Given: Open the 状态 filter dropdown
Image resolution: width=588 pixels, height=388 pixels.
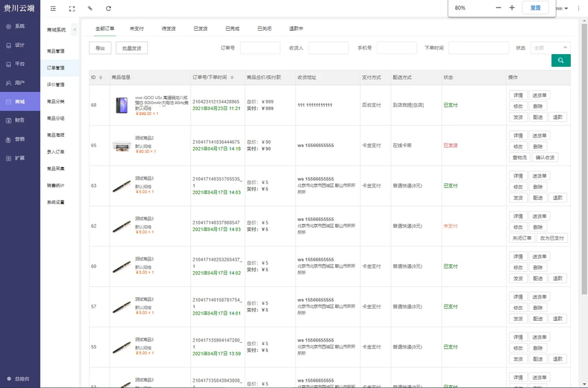Looking at the screenshot, I should pos(550,48).
